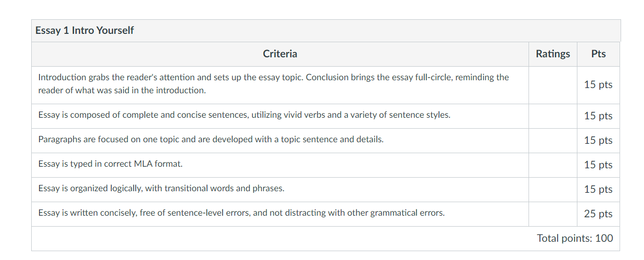
Task: Select the written concisely, free of errors criterion
Action: click(241, 213)
